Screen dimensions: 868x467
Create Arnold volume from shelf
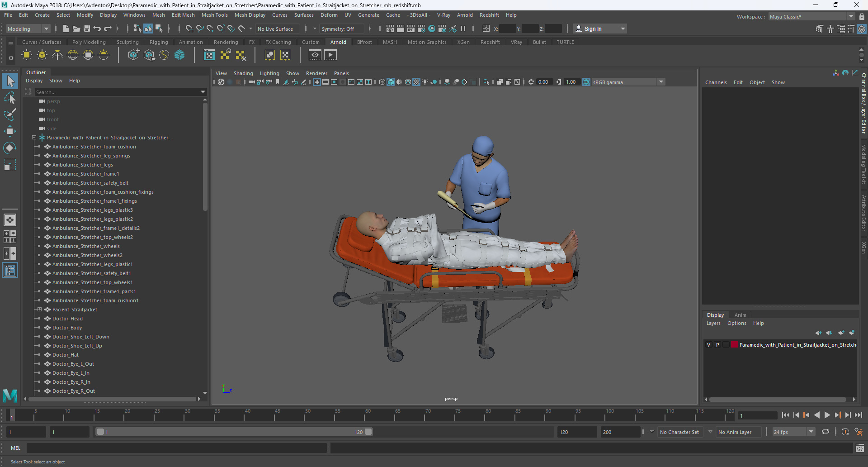(x=179, y=55)
